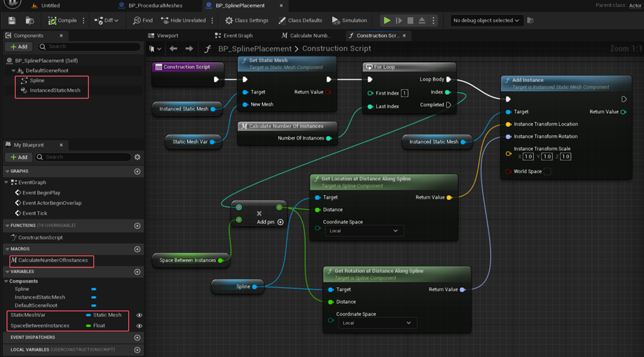The height and width of the screenshot is (357, 644).
Task: Add a new graph with plus icon
Action: pyautogui.click(x=137, y=172)
